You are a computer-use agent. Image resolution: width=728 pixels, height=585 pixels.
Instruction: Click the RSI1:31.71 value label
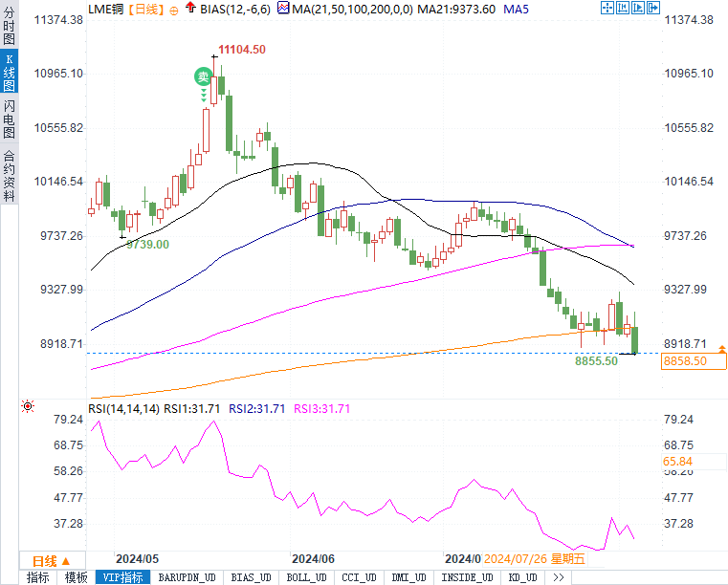(192, 409)
